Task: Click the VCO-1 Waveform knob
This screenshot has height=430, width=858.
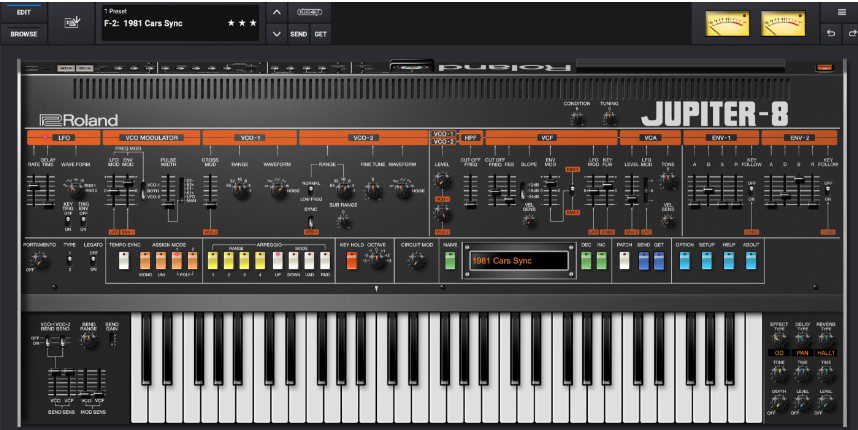Action: tap(278, 190)
